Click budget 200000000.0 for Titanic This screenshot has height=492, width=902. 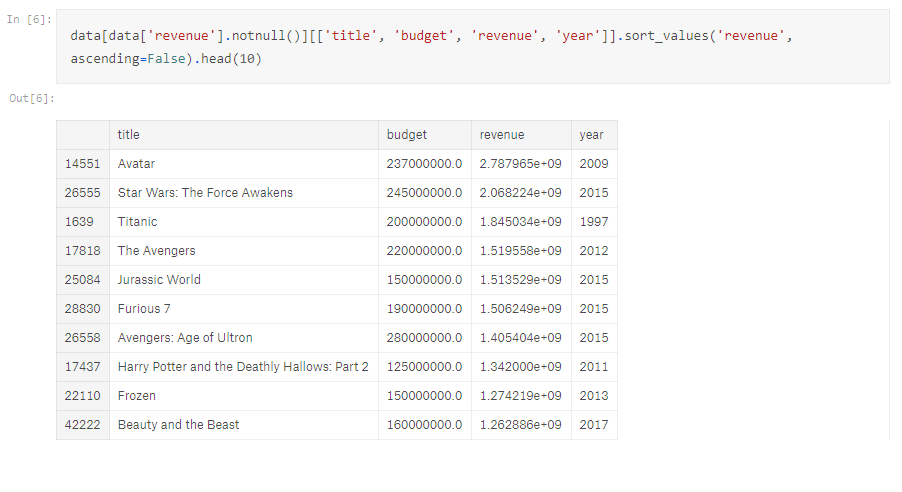click(425, 222)
